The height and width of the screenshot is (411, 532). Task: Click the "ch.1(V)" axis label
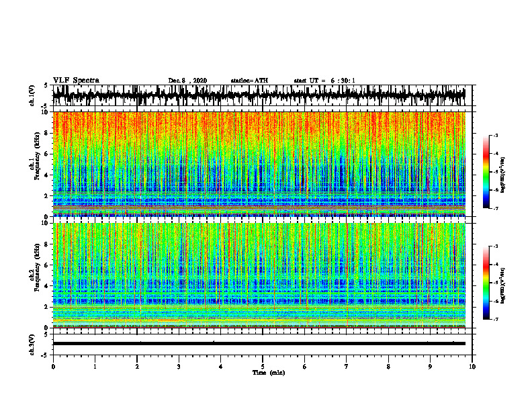pos(32,95)
